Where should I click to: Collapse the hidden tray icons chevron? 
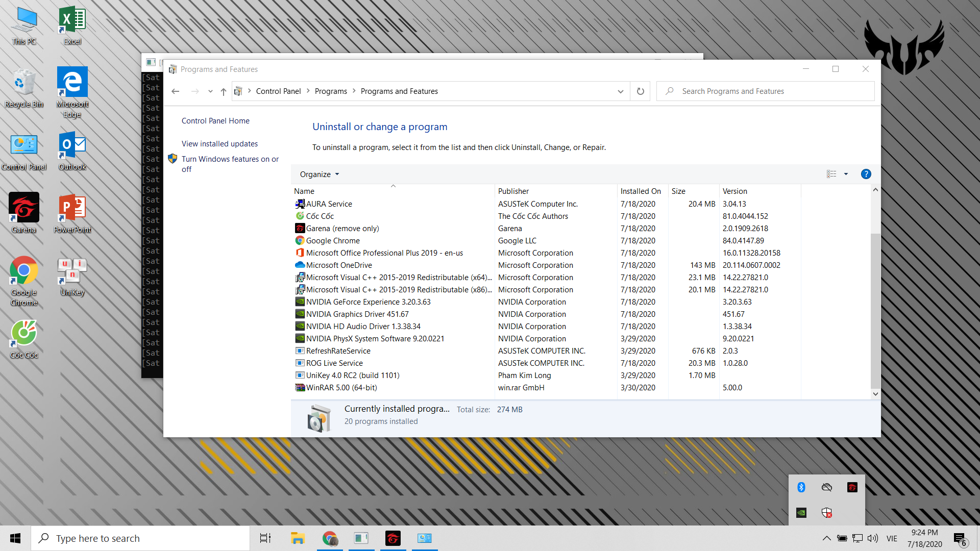(x=826, y=538)
